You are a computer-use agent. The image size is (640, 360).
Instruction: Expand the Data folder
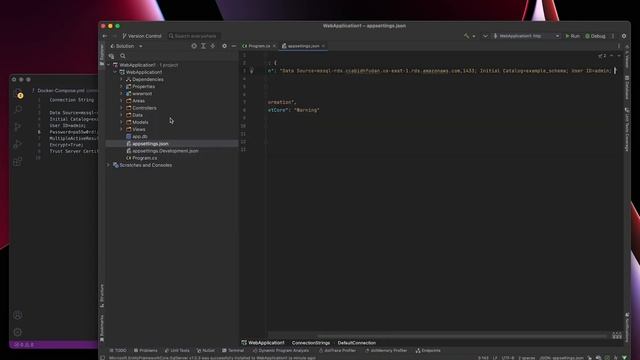pyautogui.click(x=121, y=115)
